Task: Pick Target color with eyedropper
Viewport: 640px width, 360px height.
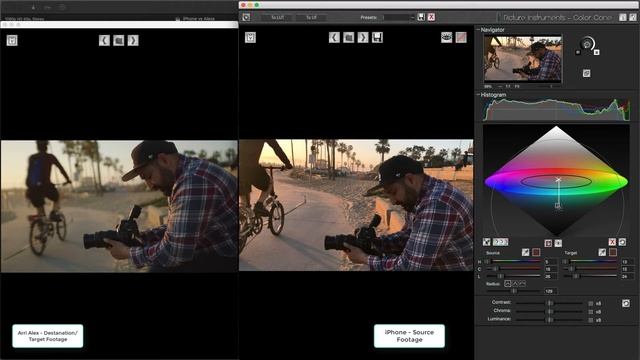Action: pos(602,252)
